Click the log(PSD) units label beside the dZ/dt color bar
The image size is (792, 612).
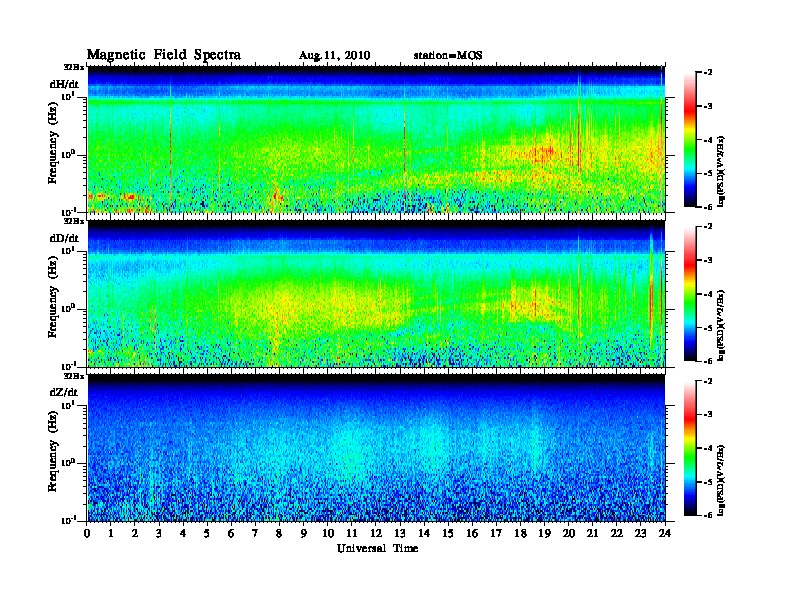[721, 480]
